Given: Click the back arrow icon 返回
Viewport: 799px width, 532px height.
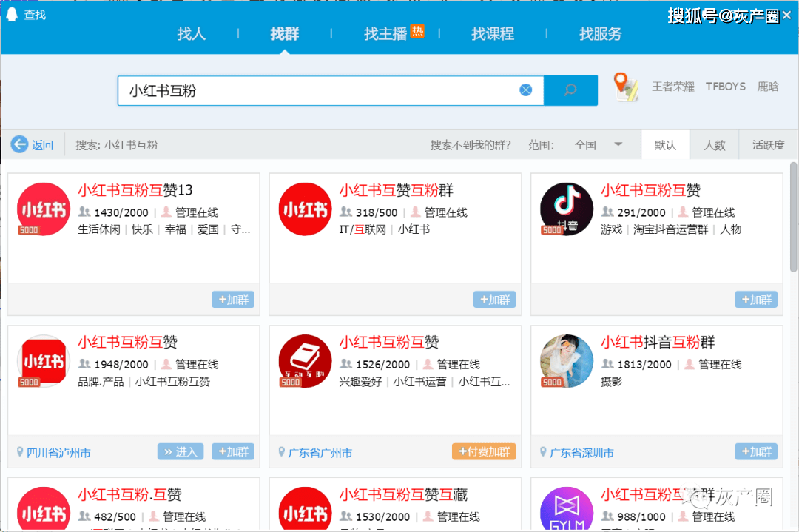Looking at the screenshot, I should (x=19, y=145).
